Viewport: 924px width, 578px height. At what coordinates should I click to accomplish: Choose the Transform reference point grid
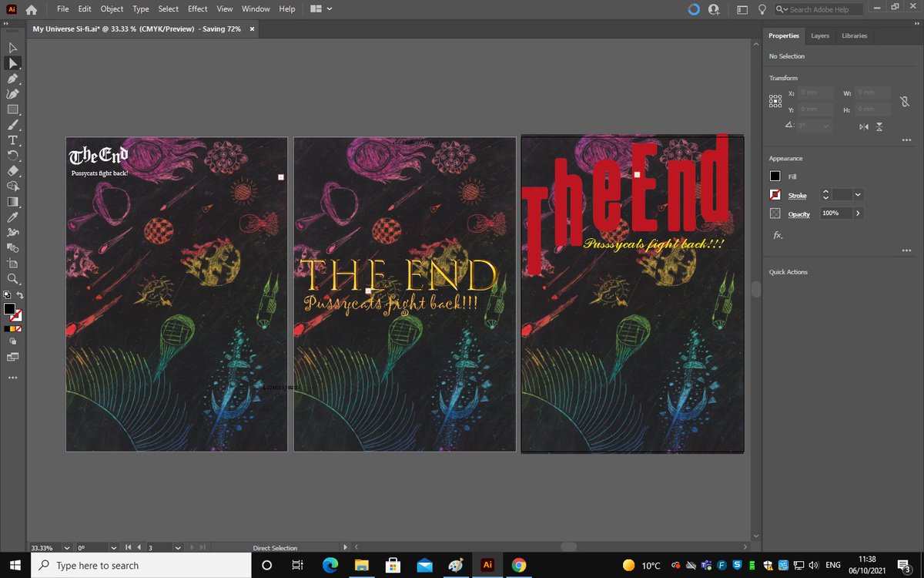coord(775,101)
